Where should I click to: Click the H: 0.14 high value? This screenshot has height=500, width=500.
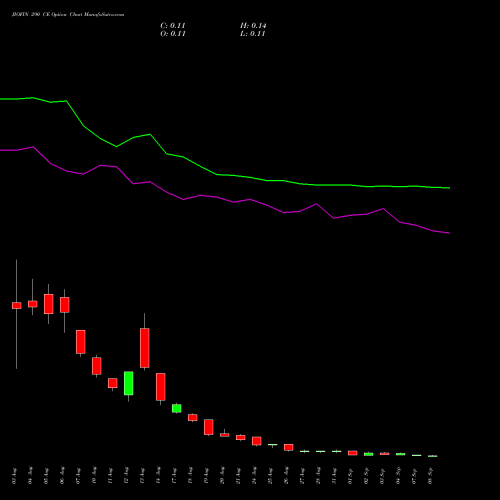click(x=253, y=26)
